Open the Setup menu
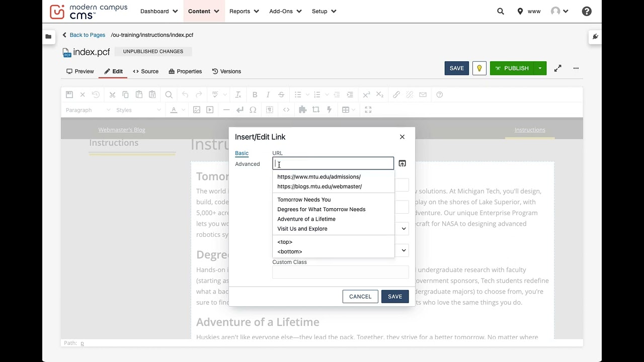 [324, 11]
